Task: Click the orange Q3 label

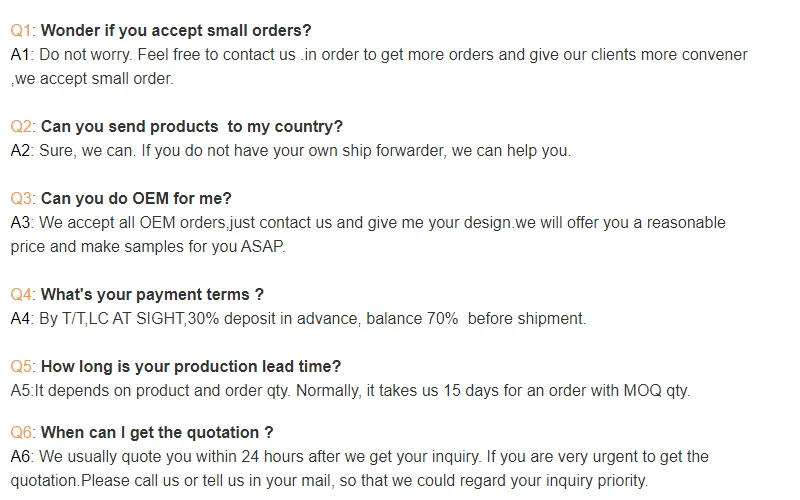Action: [22, 199]
